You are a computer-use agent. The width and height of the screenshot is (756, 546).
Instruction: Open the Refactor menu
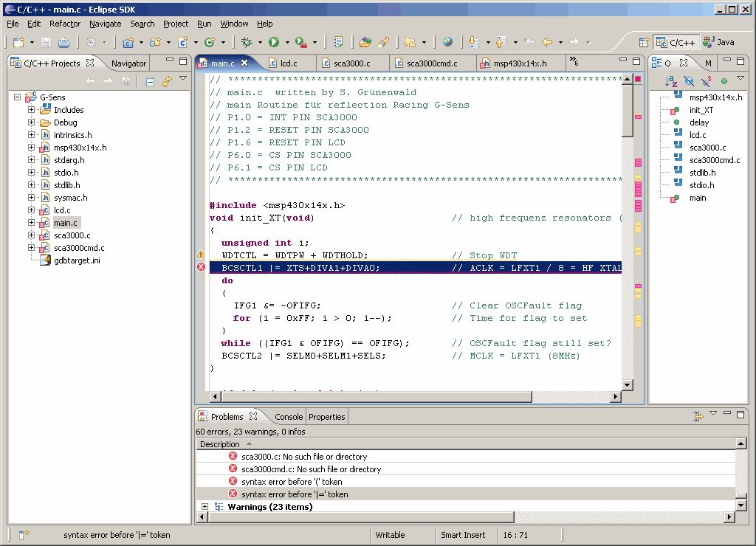65,24
